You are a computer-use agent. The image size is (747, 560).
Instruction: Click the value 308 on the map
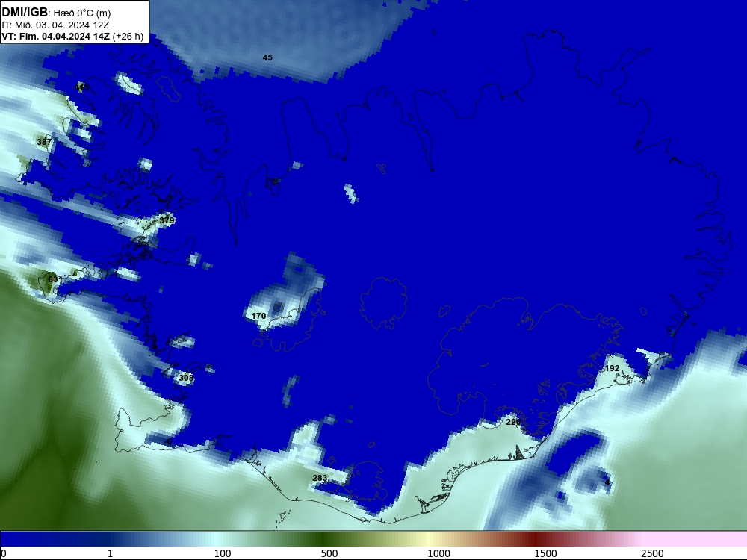186,378
